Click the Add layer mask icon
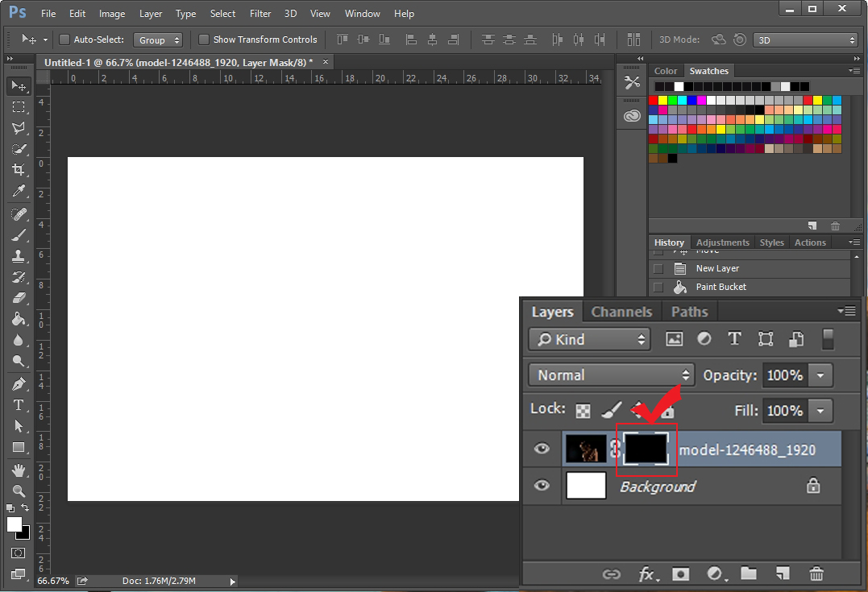 point(680,574)
